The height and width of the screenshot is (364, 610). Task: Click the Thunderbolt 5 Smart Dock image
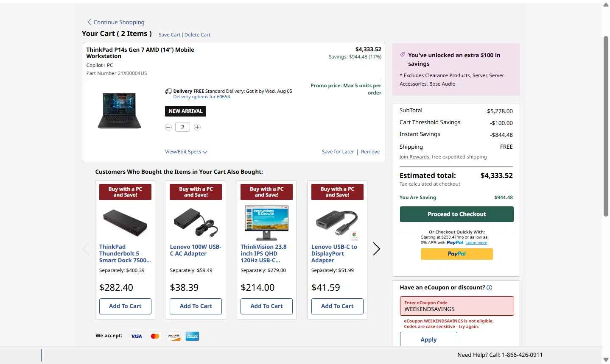pyautogui.click(x=125, y=222)
